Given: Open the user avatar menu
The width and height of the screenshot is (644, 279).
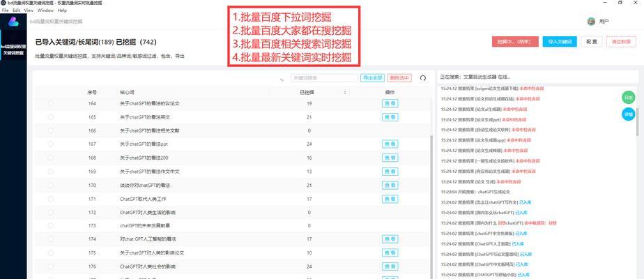Looking at the screenshot, I should tap(591, 22).
